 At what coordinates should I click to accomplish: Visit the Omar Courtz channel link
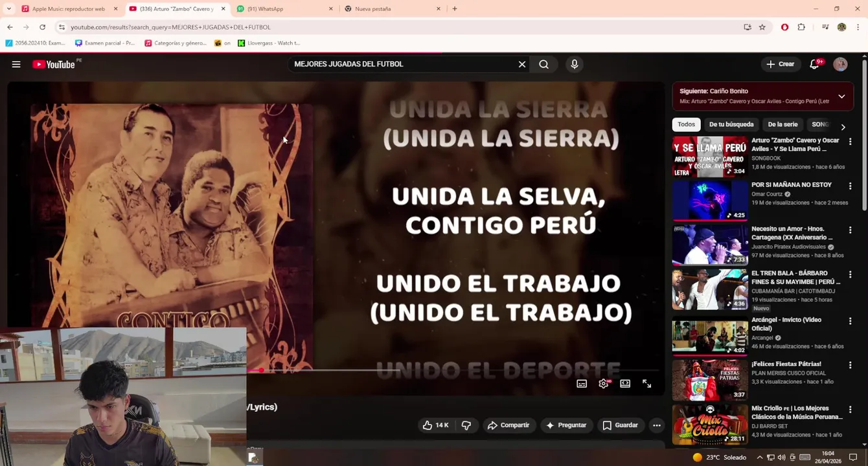click(767, 194)
